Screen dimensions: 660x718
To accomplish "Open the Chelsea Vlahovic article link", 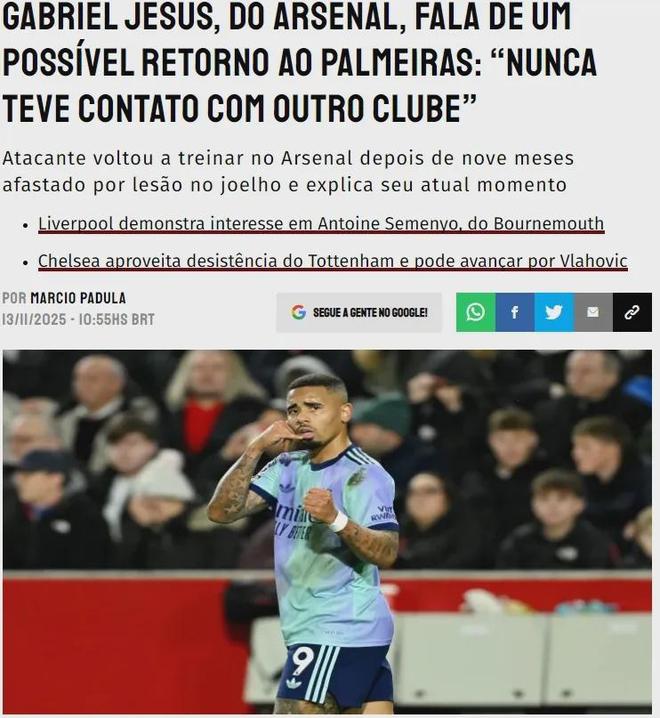I will click(333, 261).
